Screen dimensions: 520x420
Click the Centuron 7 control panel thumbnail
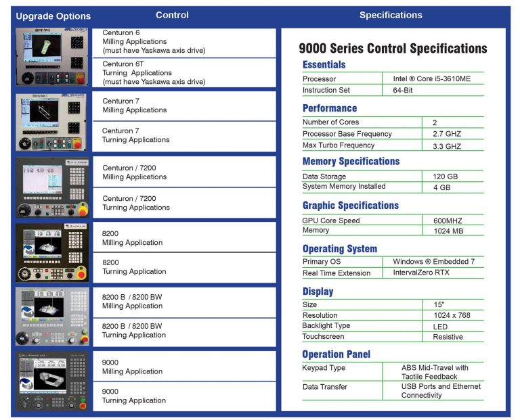coord(51,122)
